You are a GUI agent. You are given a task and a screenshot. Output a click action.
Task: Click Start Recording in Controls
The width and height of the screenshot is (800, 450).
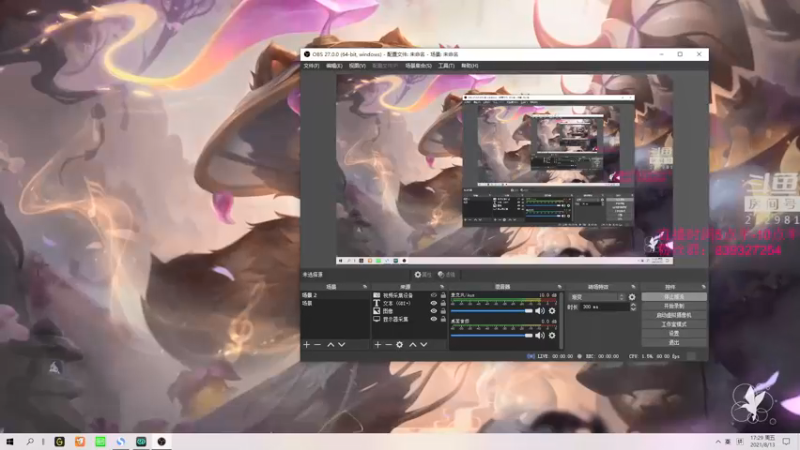click(x=674, y=306)
